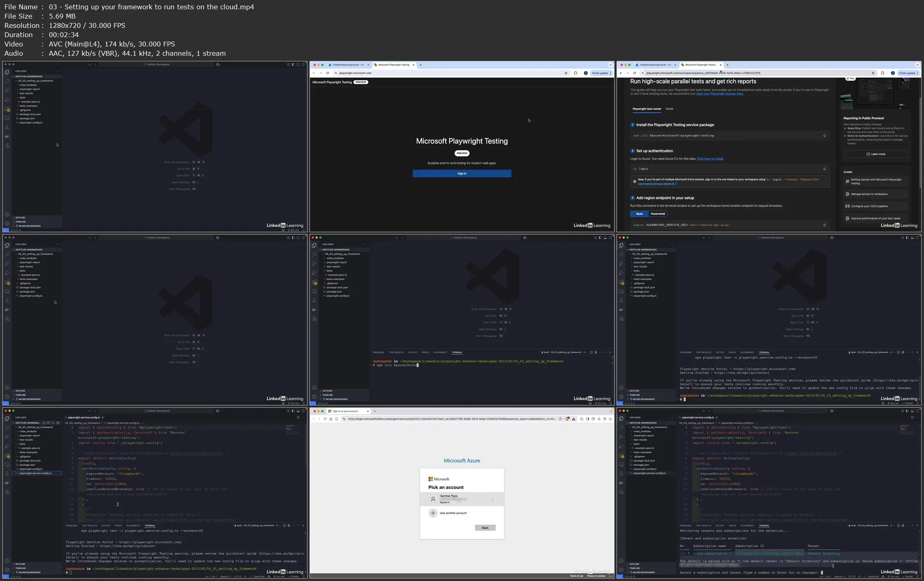Screen dimensions: 924x581
Task: Click Learn more in the Reporting preview card
Action: [876, 154]
